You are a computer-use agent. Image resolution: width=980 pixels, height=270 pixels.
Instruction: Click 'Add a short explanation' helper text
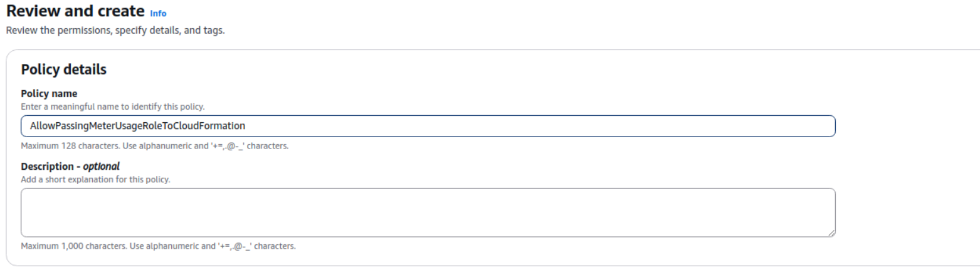95,180
